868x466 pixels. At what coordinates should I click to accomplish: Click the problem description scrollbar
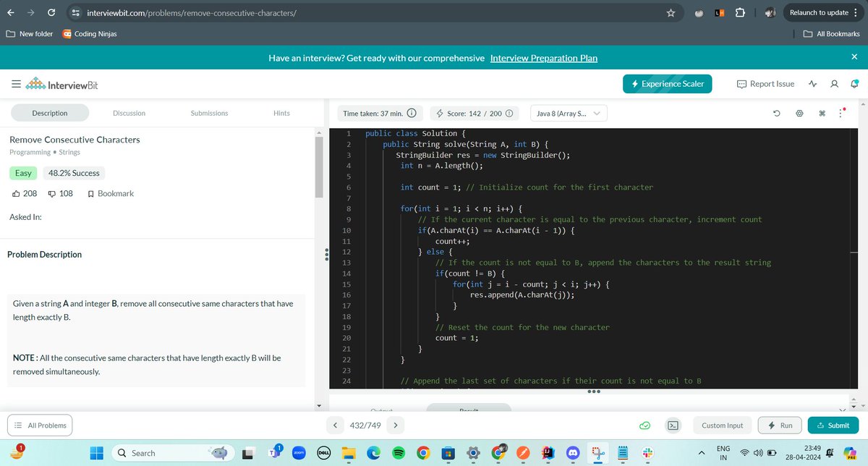(x=319, y=167)
